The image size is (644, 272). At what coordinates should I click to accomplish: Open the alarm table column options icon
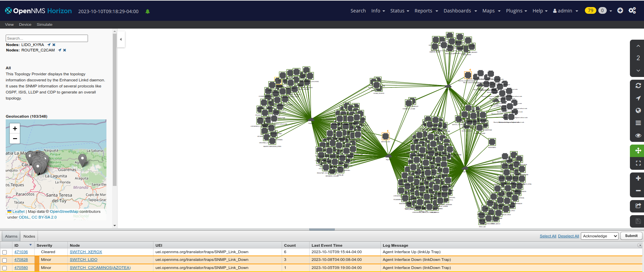coord(640,245)
